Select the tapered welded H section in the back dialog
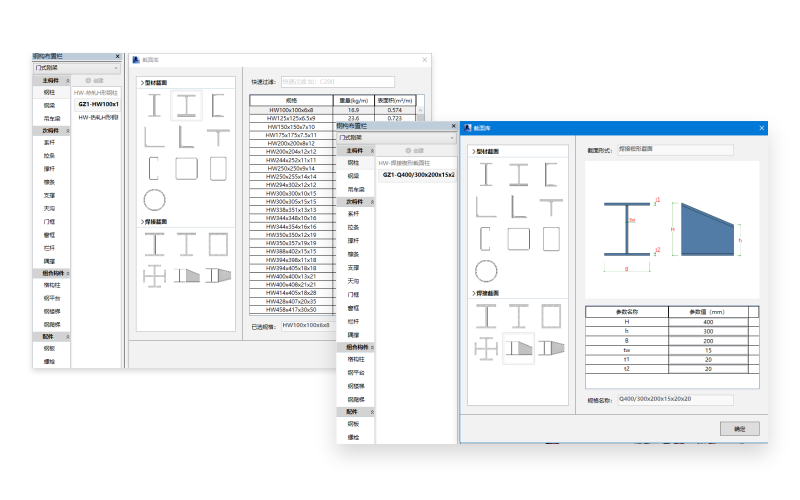 tap(187, 276)
